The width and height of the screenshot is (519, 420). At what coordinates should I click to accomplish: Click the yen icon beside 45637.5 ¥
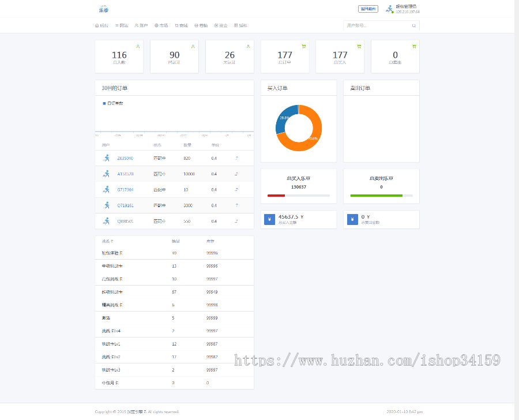click(269, 219)
